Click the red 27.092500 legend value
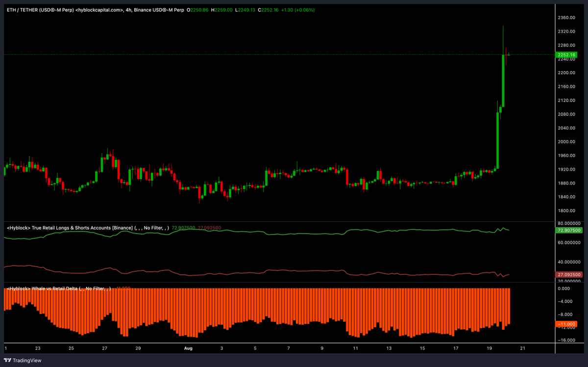 point(210,228)
